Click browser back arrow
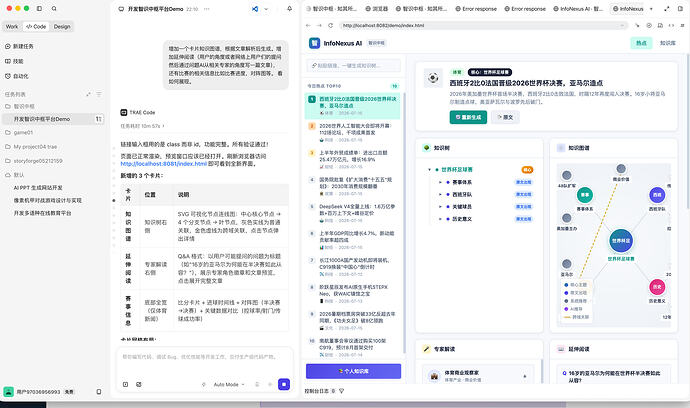This screenshot has height=408, width=690. click(x=308, y=26)
